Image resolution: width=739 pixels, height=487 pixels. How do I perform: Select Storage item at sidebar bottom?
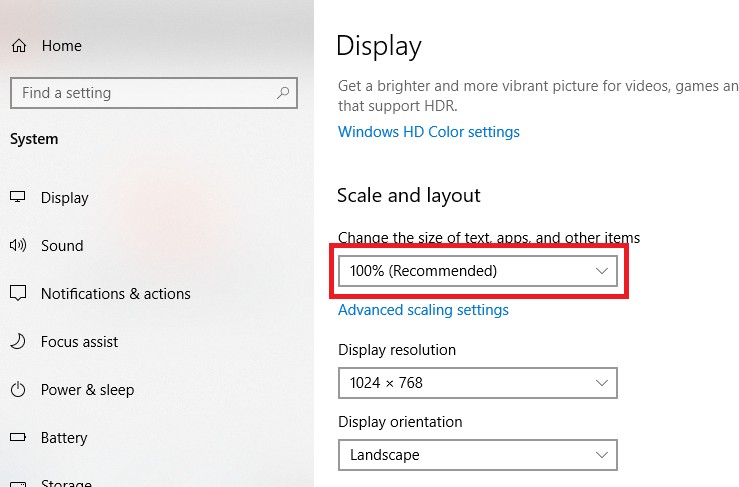click(x=66, y=482)
